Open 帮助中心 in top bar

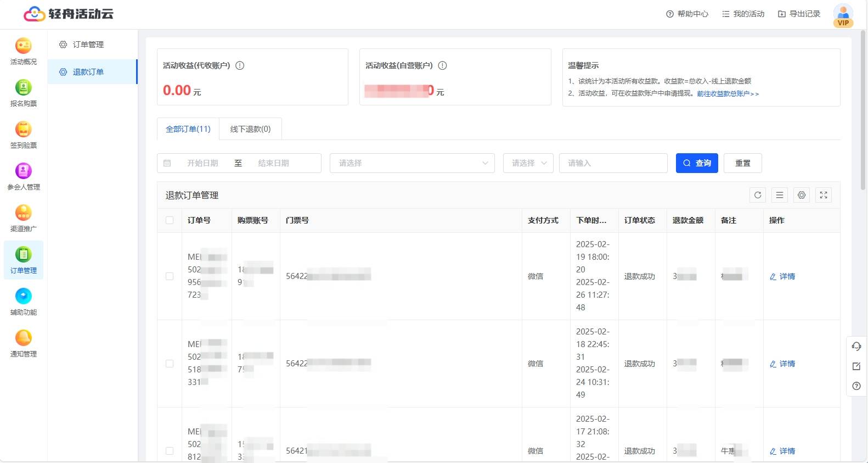click(x=687, y=14)
